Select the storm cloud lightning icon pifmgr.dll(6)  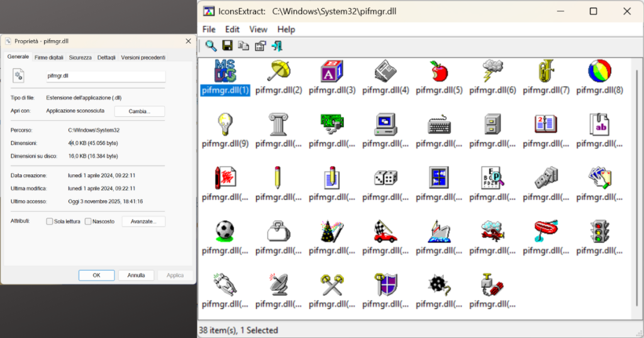coord(492,71)
